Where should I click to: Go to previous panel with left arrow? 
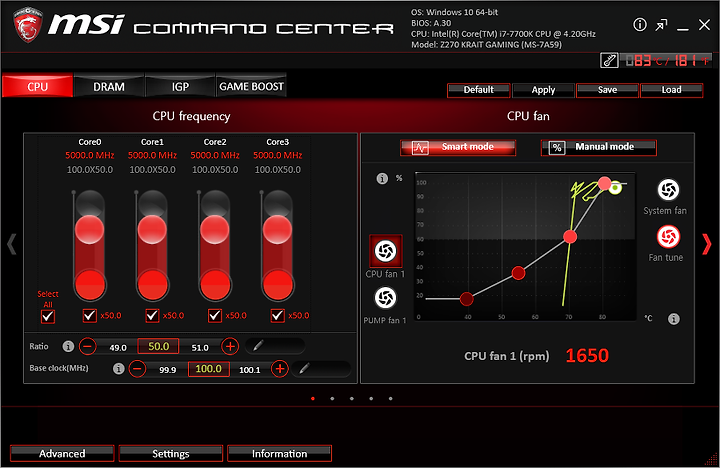click(11, 244)
